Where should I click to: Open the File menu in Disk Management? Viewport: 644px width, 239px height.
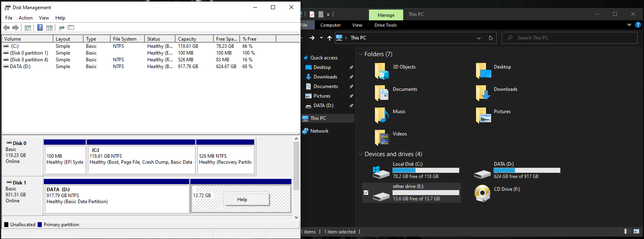9,18
